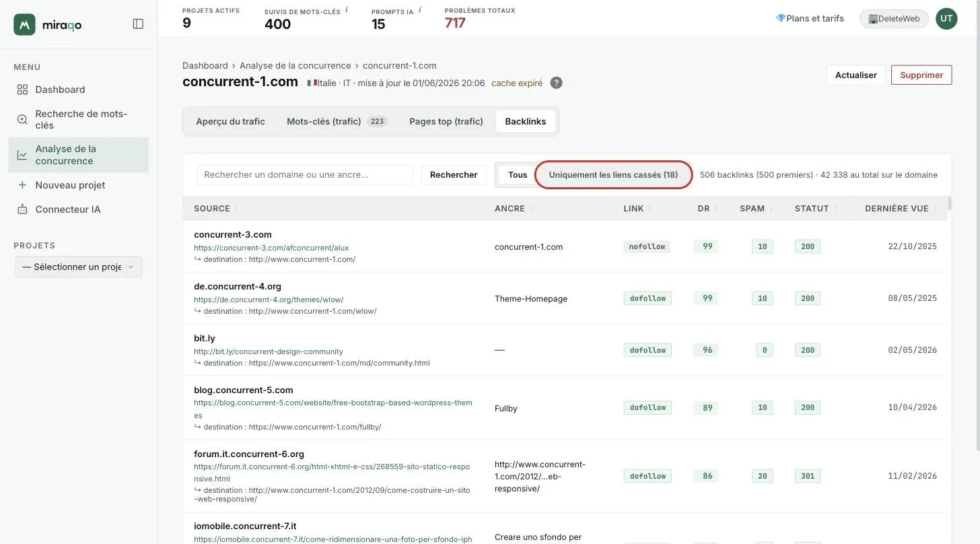The height and width of the screenshot is (544, 980).
Task: Sort by DR column arrow
Action: [716, 209]
